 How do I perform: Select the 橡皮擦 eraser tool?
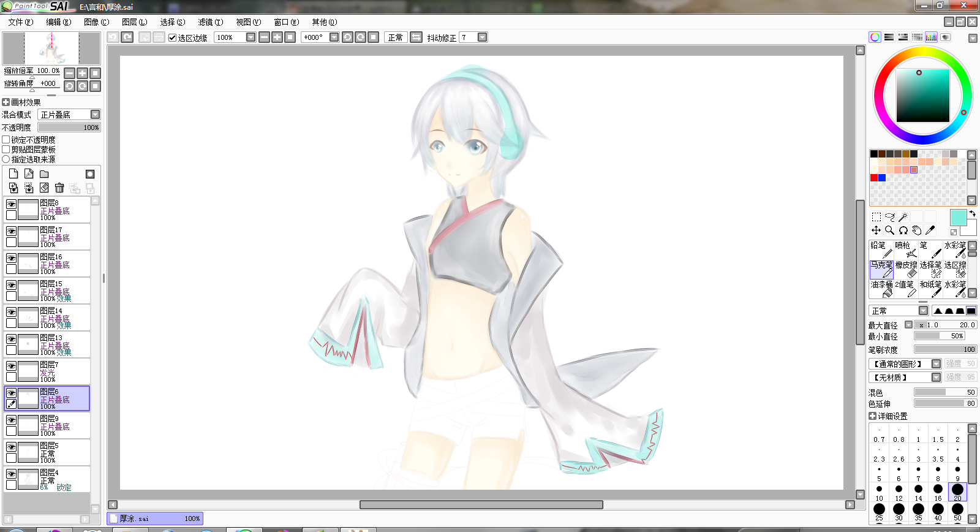pyautogui.click(x=906, y=269)
